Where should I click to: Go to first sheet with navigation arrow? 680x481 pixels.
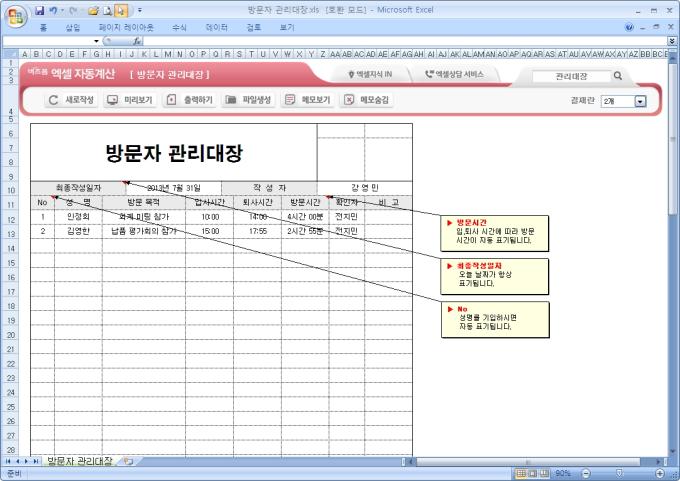[x=8, y=461]
